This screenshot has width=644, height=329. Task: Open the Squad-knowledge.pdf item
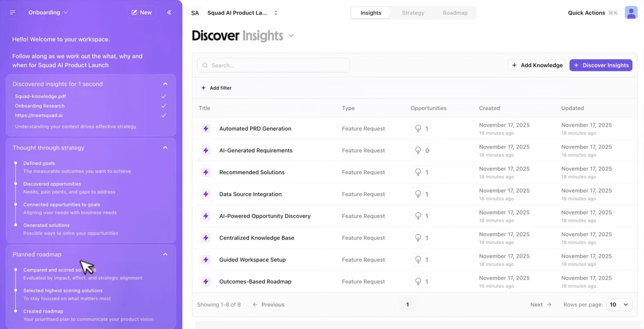pyautogui.click(x=40, y=96)
